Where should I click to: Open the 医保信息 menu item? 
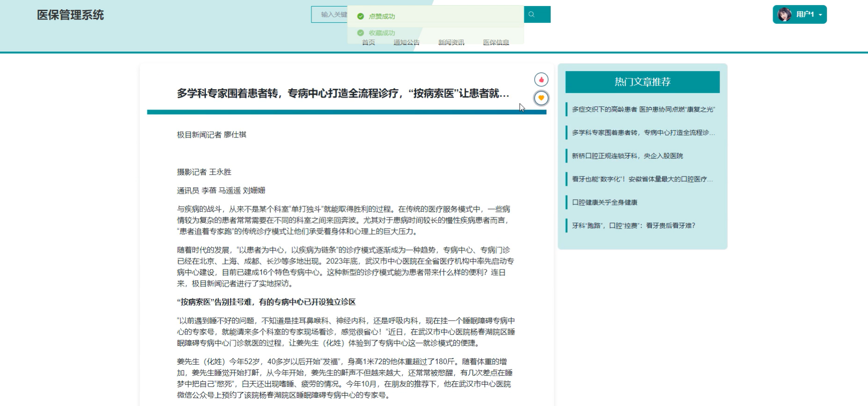496,42
